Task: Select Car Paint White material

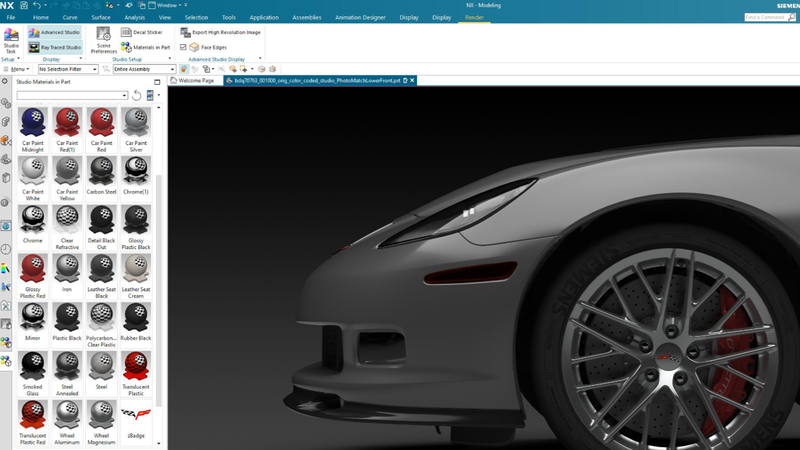Action: click(33, 179)
